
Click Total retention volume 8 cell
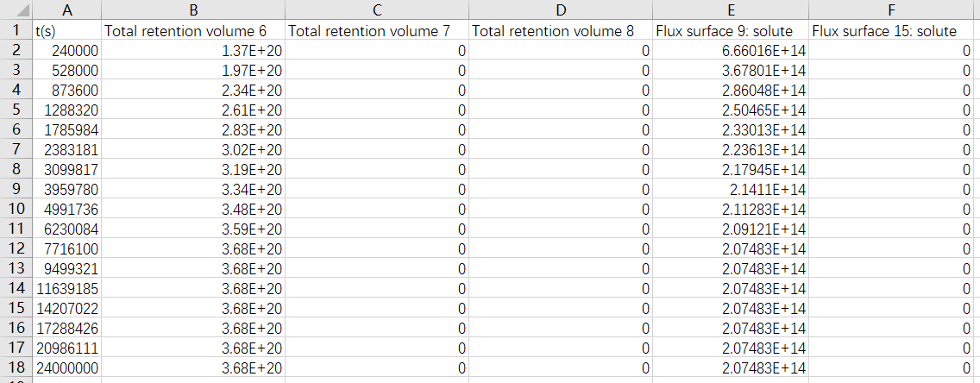click(x=561, y=31)
